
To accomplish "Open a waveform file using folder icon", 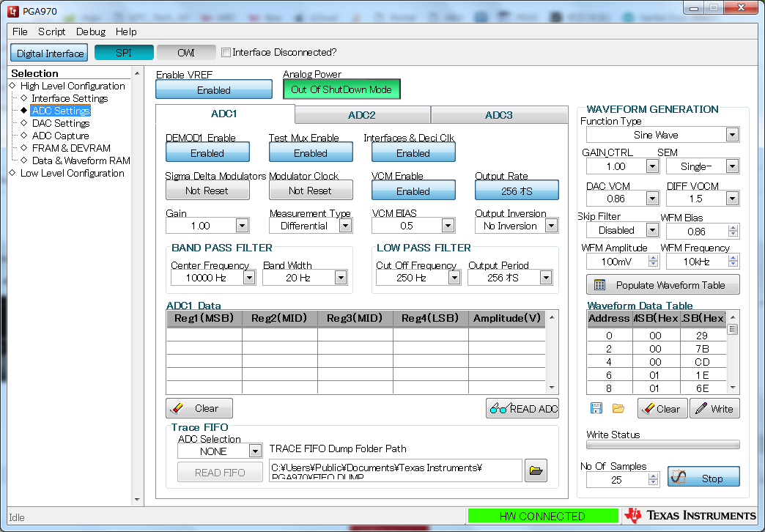I will click(x=618, y=408).
